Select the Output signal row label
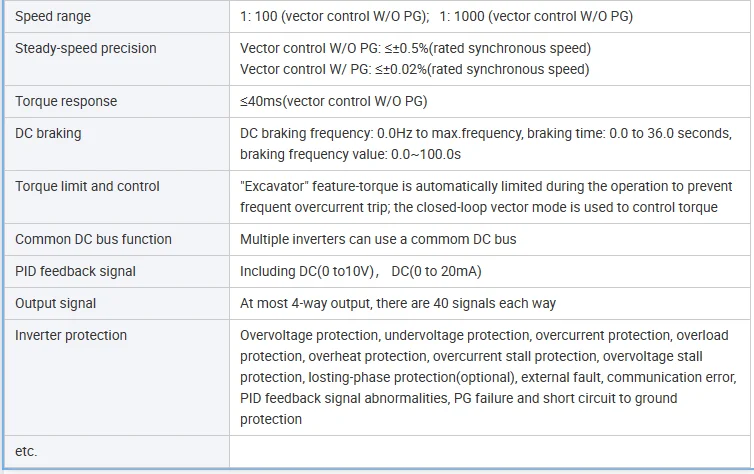 pyautogui.click(x=55, y=303)
